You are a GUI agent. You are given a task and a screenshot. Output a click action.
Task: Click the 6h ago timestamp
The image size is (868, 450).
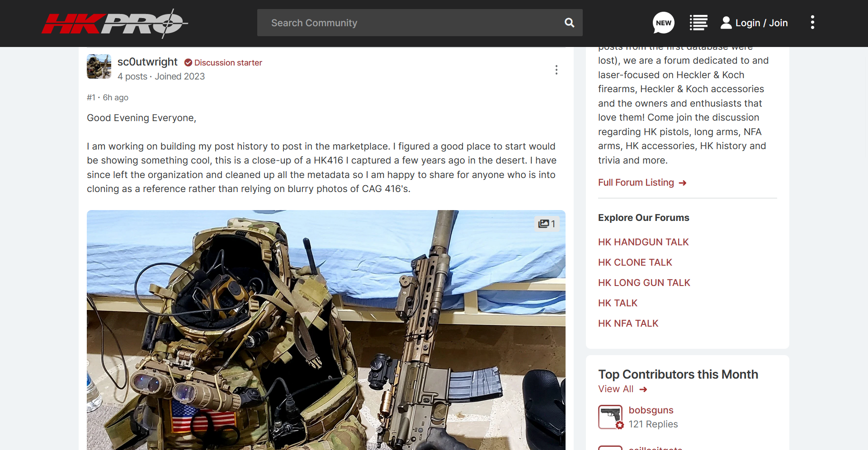coord(115,98)
